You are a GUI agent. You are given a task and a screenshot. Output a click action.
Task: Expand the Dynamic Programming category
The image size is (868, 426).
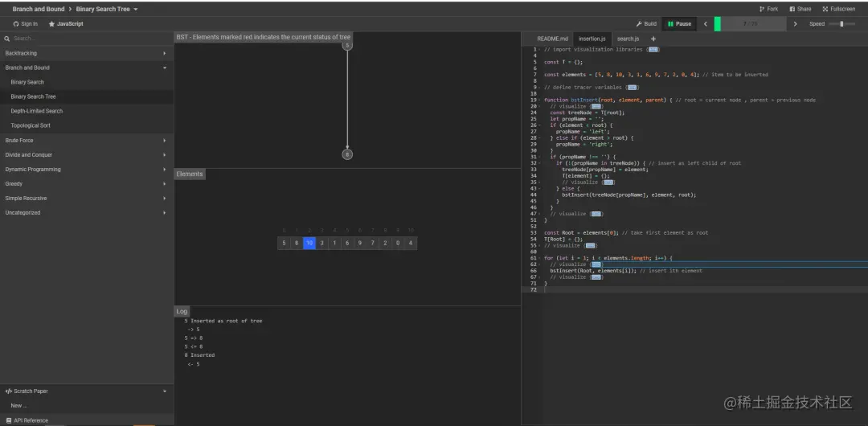coord(86,169)
